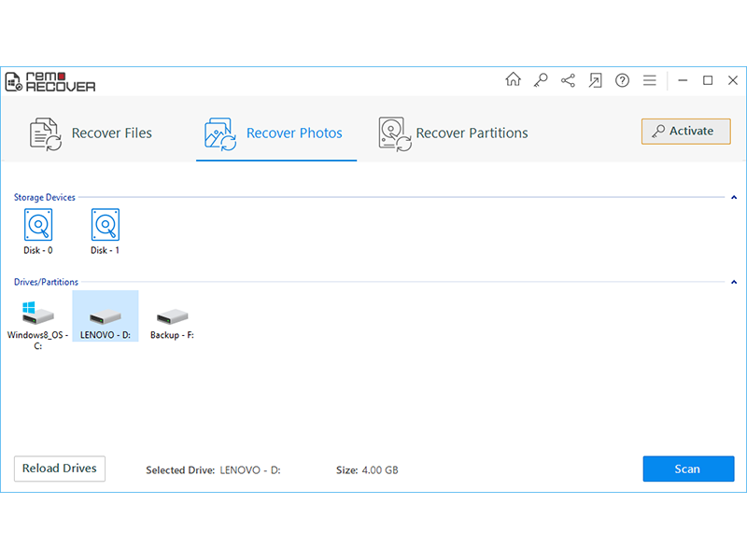747x560 pixels.
Task: Click Reload Drives button
Action: point(60,469)
